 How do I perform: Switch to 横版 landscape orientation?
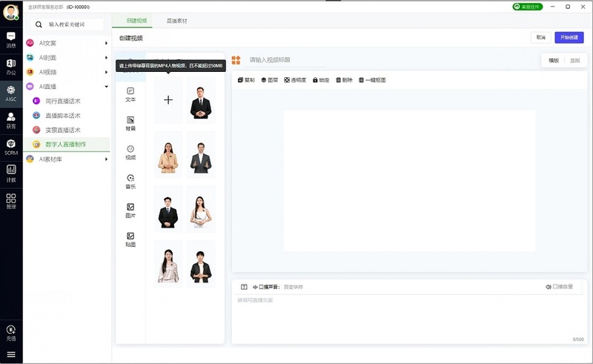pos(554,60)
